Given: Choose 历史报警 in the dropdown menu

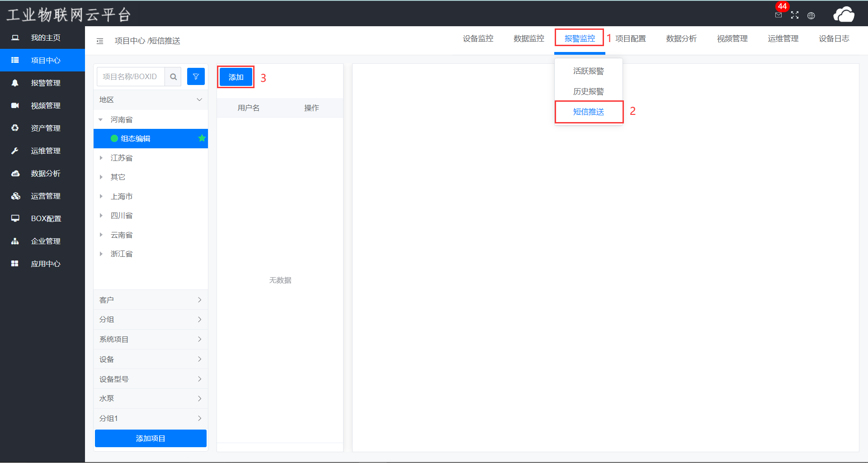Looking at the screenshot, I should [x=588, y=91].
